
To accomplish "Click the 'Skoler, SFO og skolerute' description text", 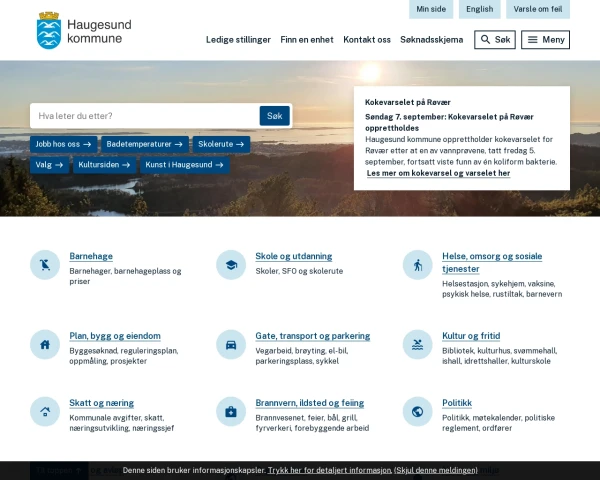I will coord(299,271).
